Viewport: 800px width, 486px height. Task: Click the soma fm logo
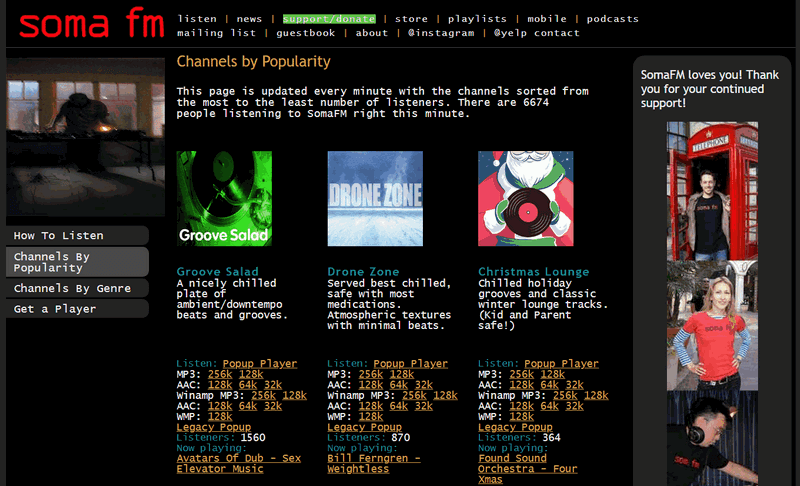click(92, 24)
